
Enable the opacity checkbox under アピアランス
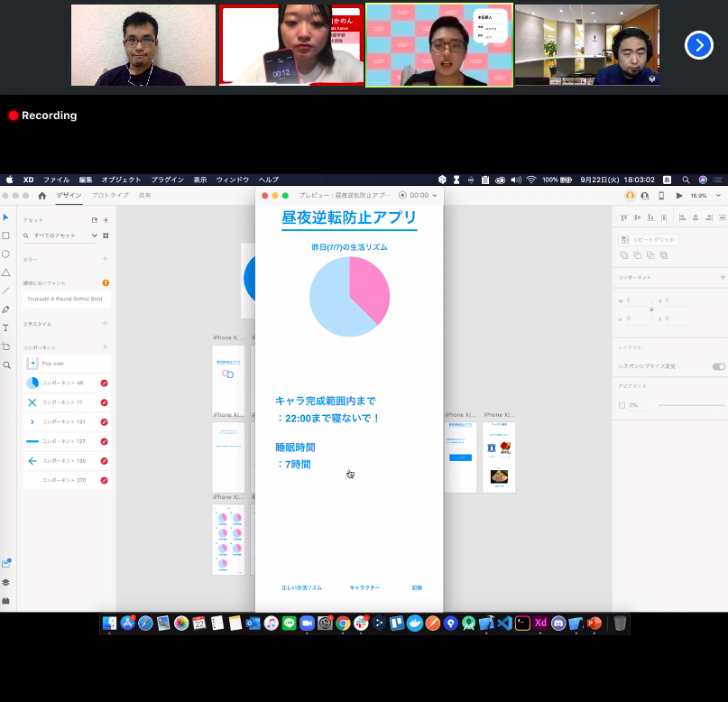pos(622,405)
